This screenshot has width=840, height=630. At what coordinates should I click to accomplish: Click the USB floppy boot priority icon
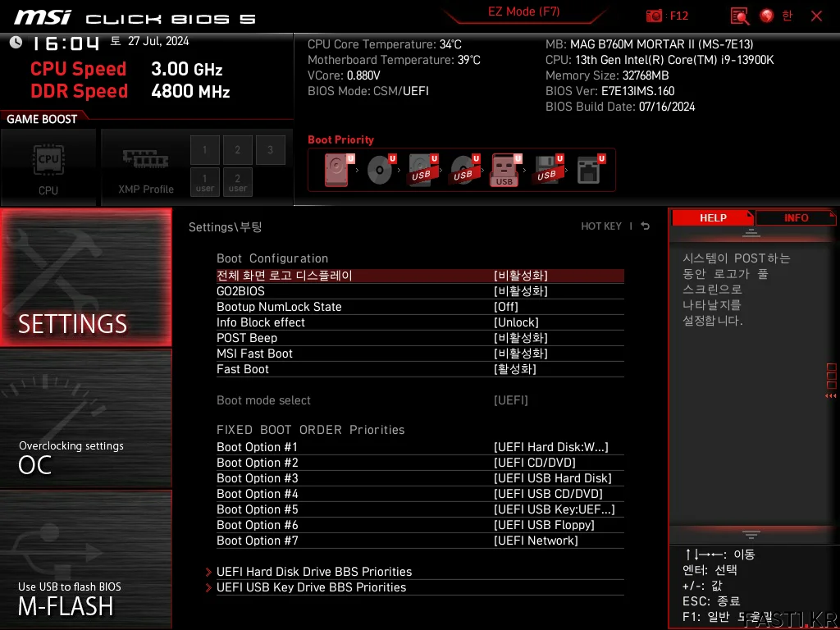(548, 170)
